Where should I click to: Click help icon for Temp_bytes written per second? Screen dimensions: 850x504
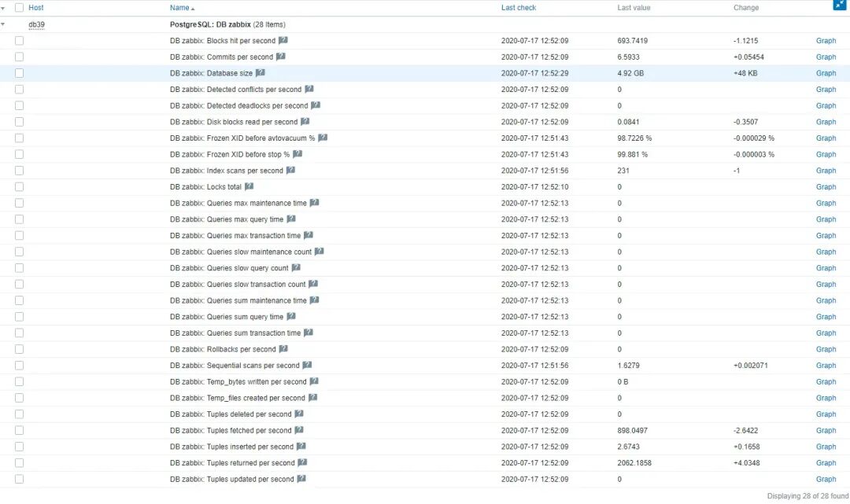(x=314, y=381)
